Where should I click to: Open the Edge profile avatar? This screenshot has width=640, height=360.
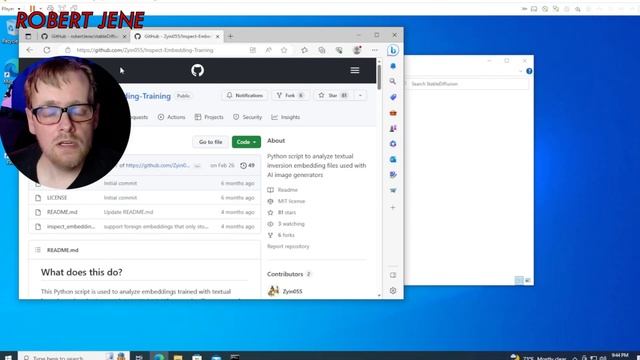point(357,50)
